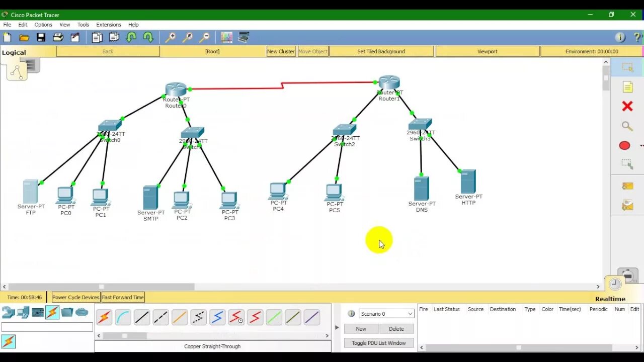The image size is (644, 362).
Task: Click Fast Forward Time
Action: click(x=123, y=297)
